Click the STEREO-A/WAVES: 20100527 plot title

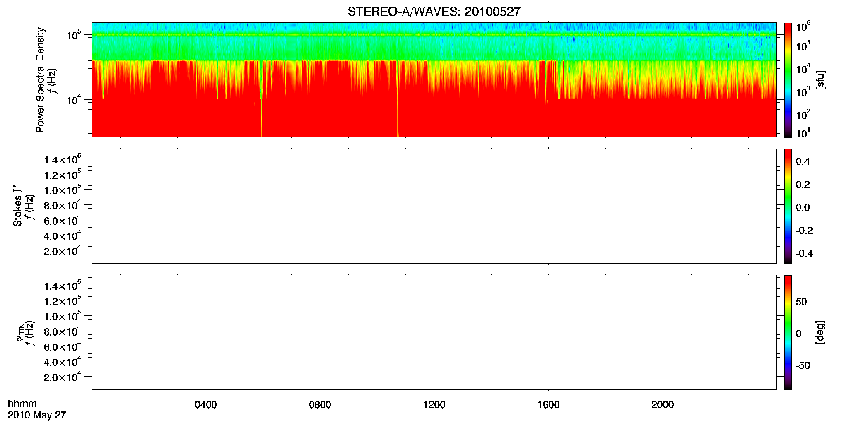[434, 12]
